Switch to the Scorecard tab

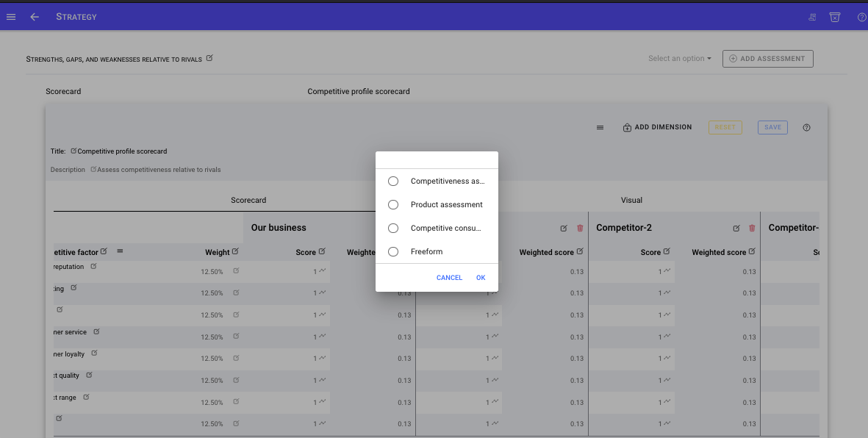click(x=248, y=201)
